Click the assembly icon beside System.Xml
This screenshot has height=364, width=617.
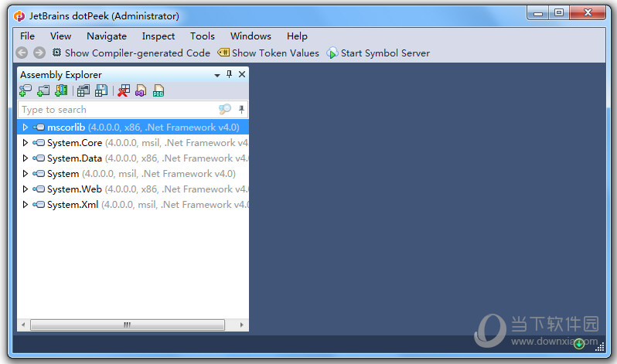point(39,205)
